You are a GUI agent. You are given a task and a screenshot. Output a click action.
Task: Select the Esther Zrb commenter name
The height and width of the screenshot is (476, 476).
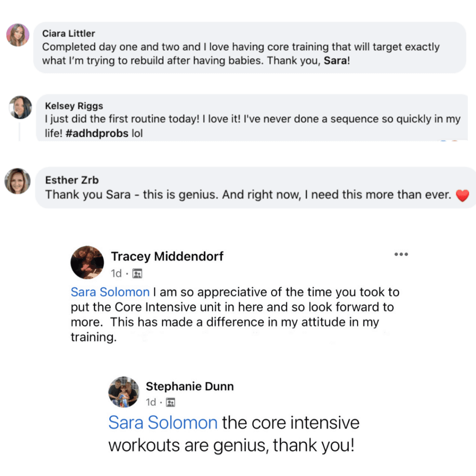point(72,180)
